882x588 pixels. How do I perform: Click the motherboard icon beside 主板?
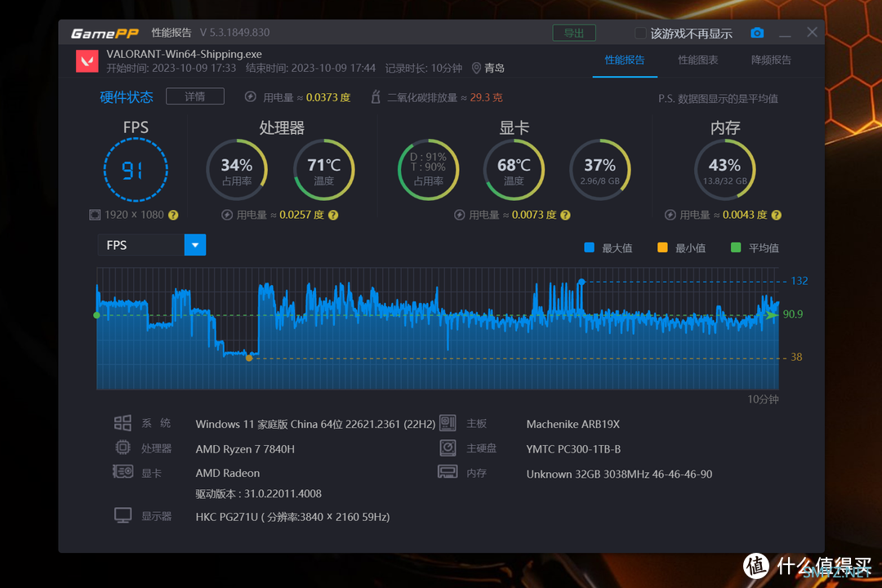tap(448, 422)
